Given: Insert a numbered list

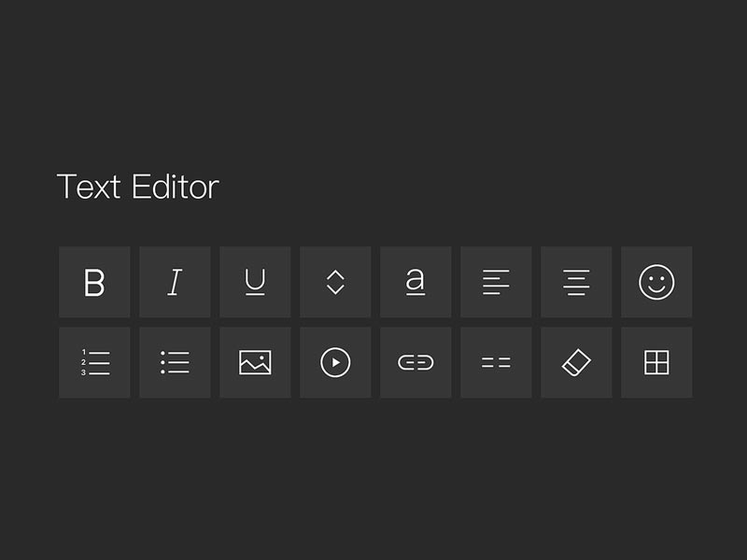Looking at the screenshot, I should point(94,362).
